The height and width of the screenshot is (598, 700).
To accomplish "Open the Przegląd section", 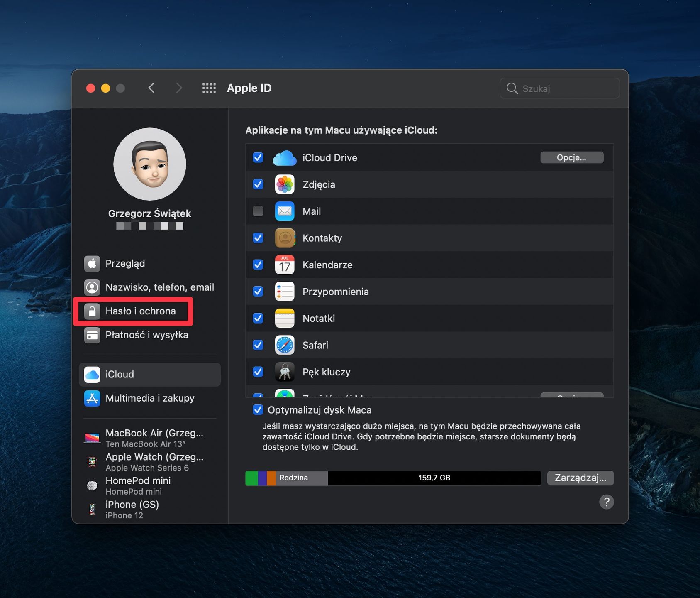I will (x=149, y=264).
